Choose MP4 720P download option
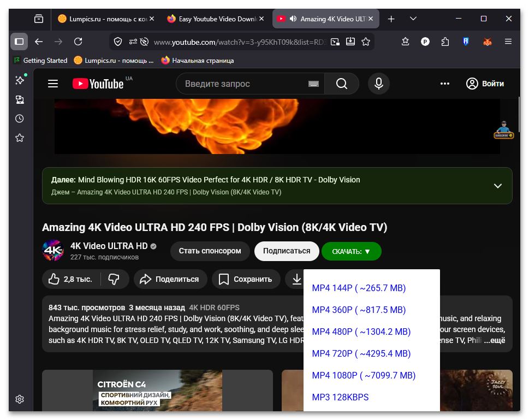The image size is (529, 420). [x=361, y=353]
